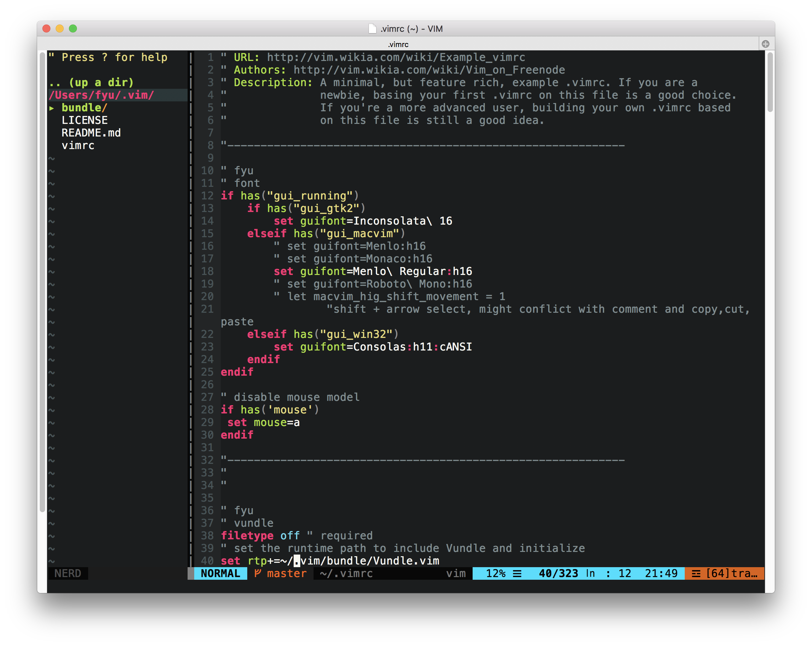Click the Example_vimrc URL on line 1
812x646 pixels.
point(395,57)
